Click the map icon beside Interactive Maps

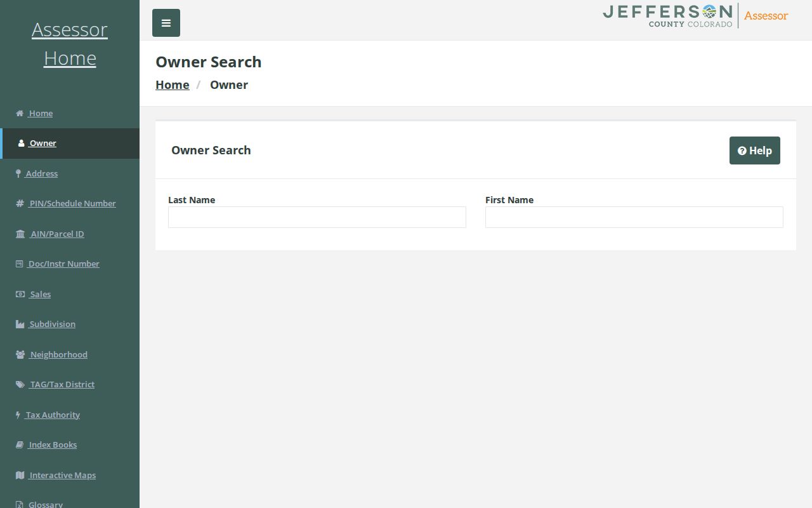pyautogui.click(x=20, y=475)
